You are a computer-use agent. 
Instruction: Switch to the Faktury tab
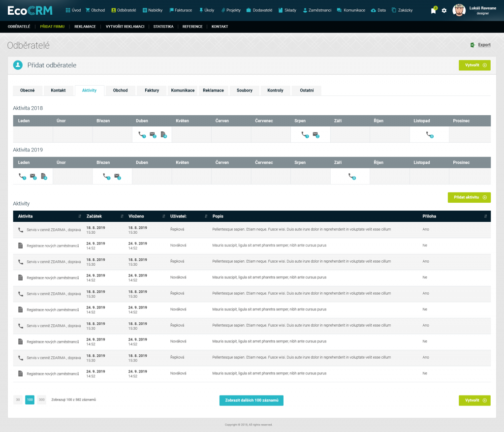pos(152,91)
